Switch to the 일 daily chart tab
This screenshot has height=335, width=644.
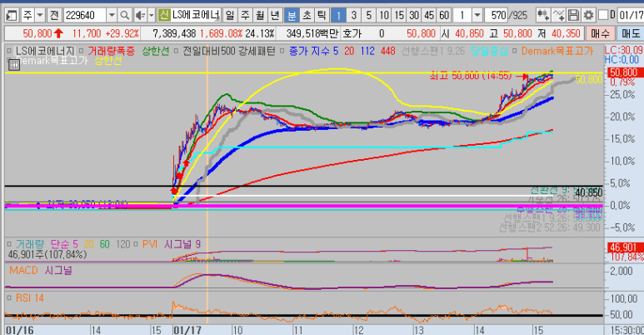(231, 15)
